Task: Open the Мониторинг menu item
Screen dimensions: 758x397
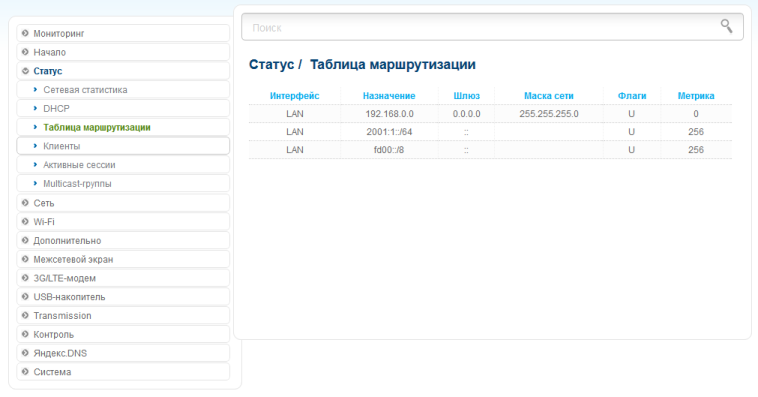Action: click(x=123, y=33)
